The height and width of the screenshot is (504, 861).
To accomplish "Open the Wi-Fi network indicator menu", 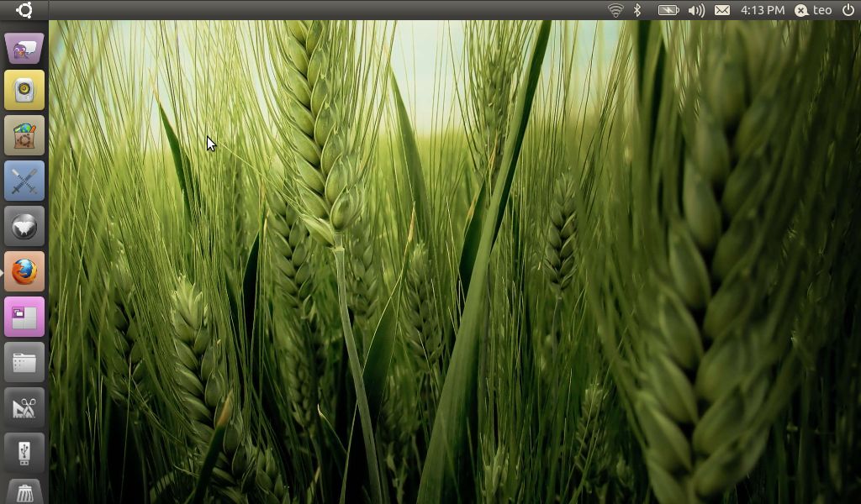I will (x=615, y=10).
